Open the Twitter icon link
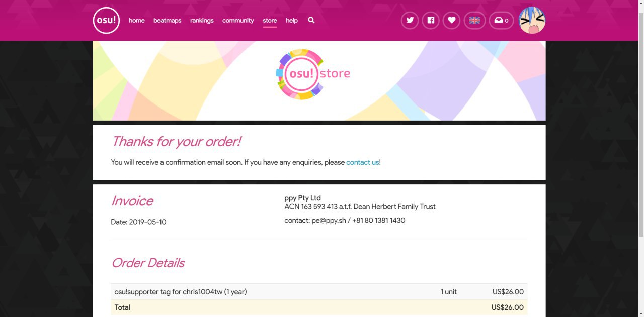 point(410,21)
